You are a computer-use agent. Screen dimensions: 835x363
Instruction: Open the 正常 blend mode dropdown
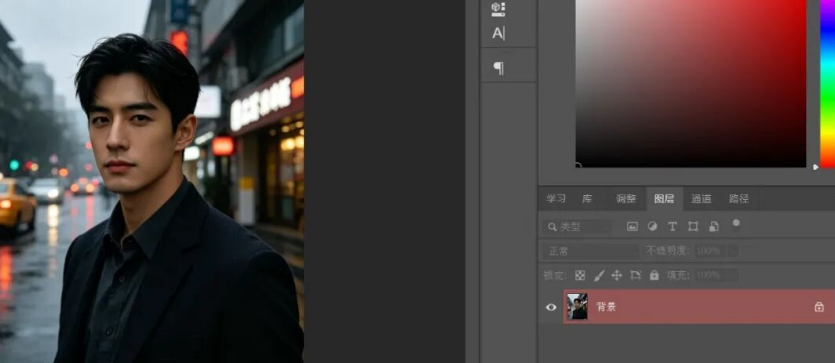[591, 251]
